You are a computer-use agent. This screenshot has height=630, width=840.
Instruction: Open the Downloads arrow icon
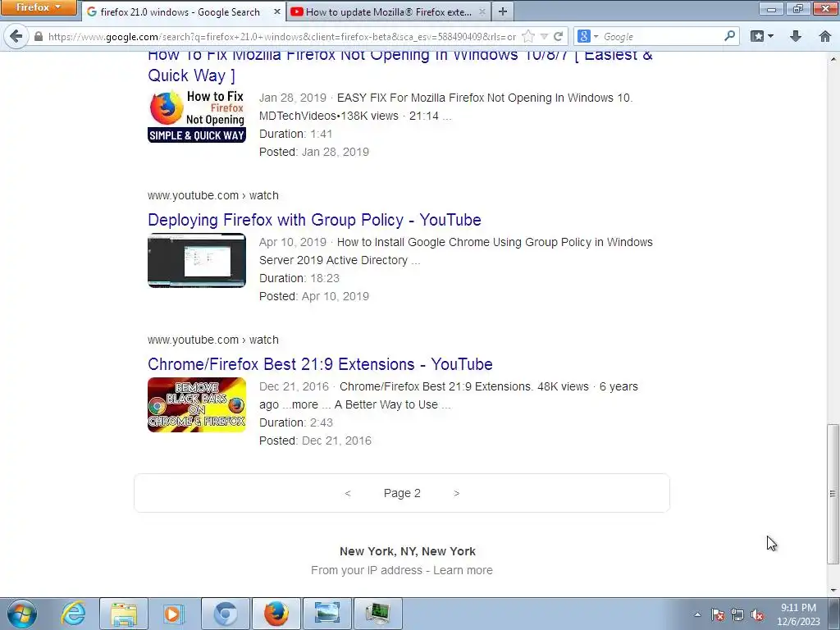click(796, 36)
